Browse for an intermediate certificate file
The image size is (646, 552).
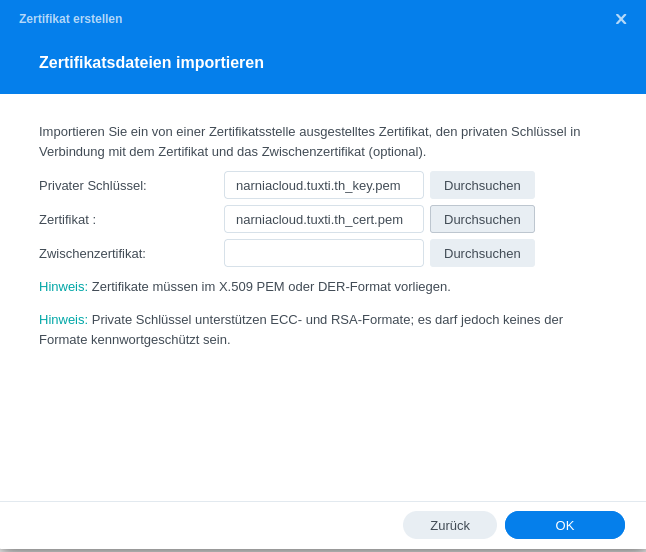pos(482,253)
